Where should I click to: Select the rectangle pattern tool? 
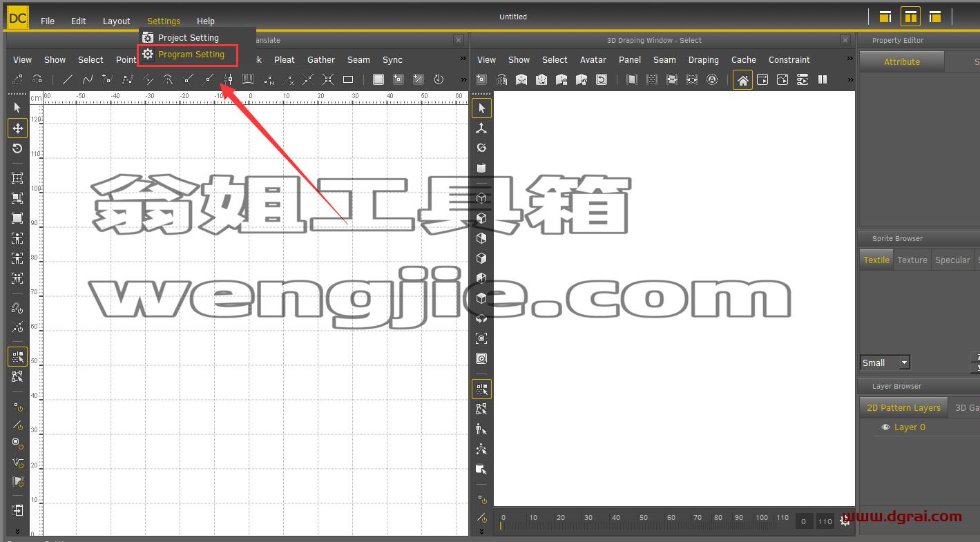[x=348, y=79]
